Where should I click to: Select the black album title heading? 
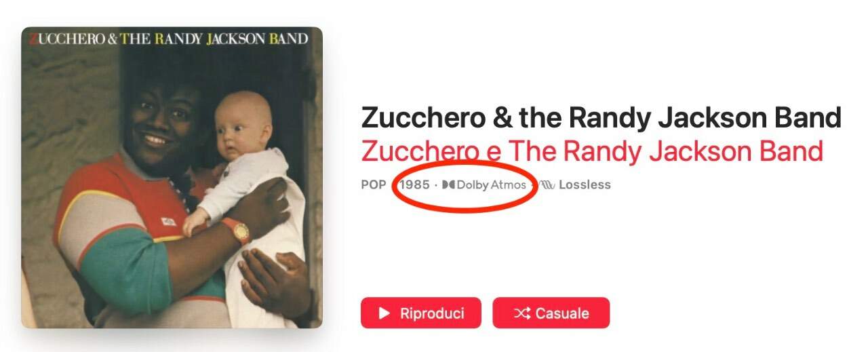click(x=601, y=117)
